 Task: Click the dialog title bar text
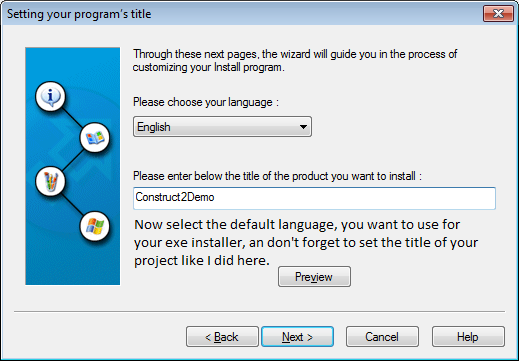[x=79, y=14]
